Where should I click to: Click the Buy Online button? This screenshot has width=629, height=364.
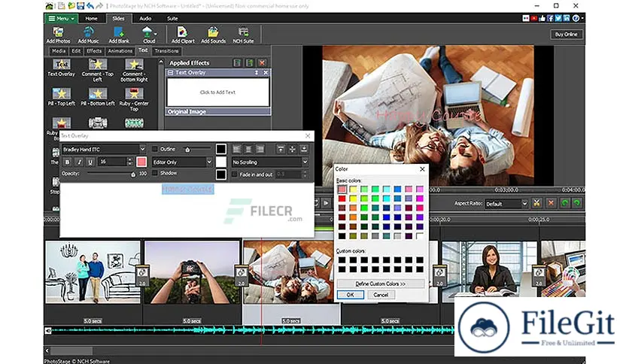coord(566,35)
